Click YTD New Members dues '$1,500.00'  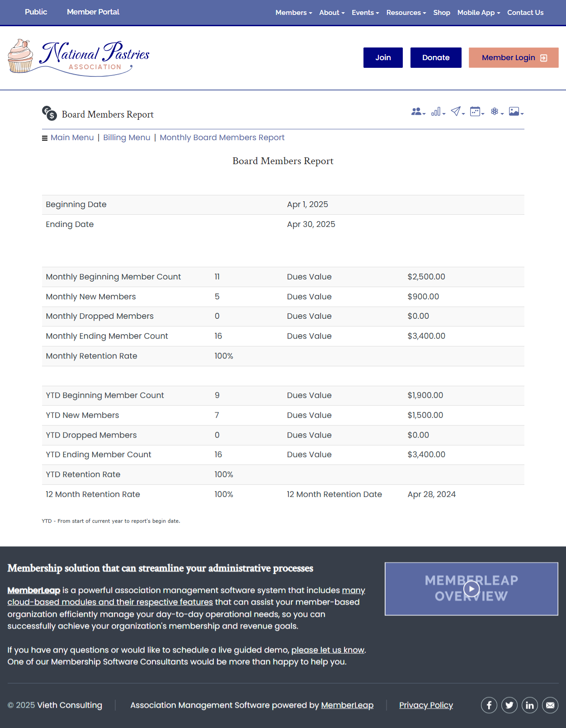(x=425, y=415)
